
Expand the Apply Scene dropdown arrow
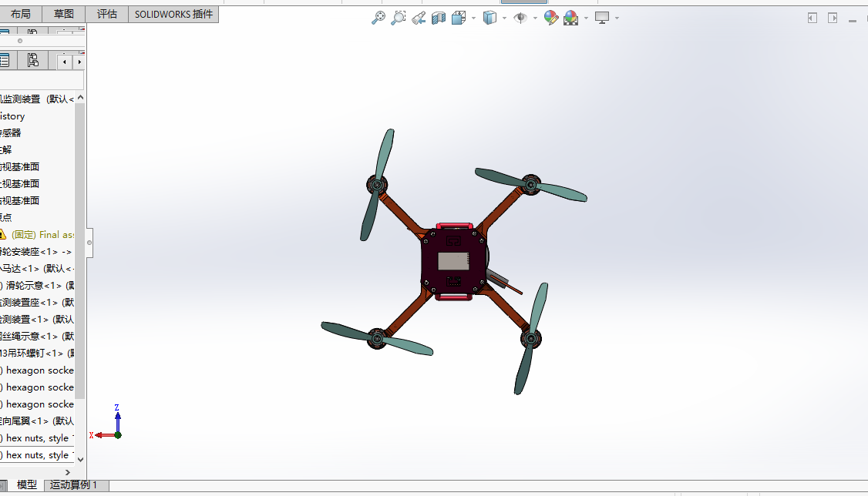(x=586, y=18)
